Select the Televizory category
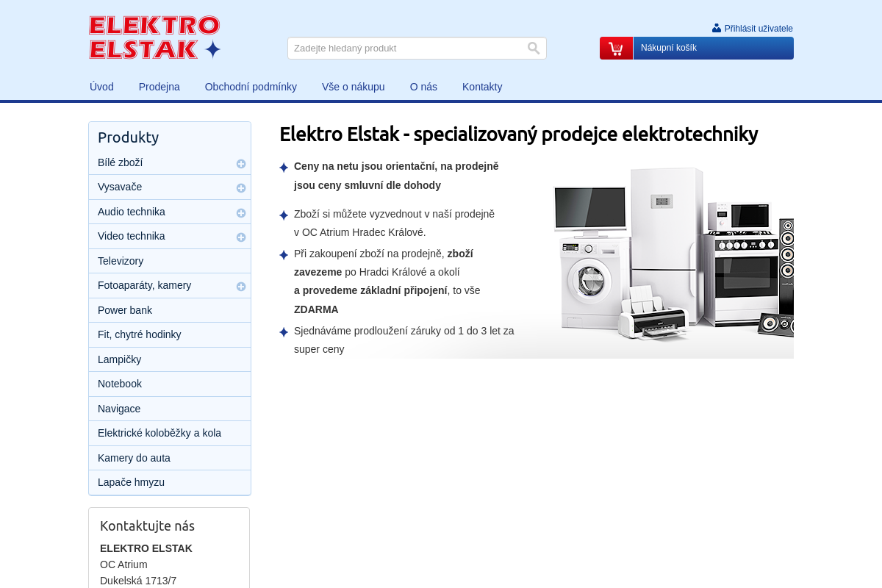Image resolution: width=882 pixels, height=588 pixels. [x=121, y=261]
